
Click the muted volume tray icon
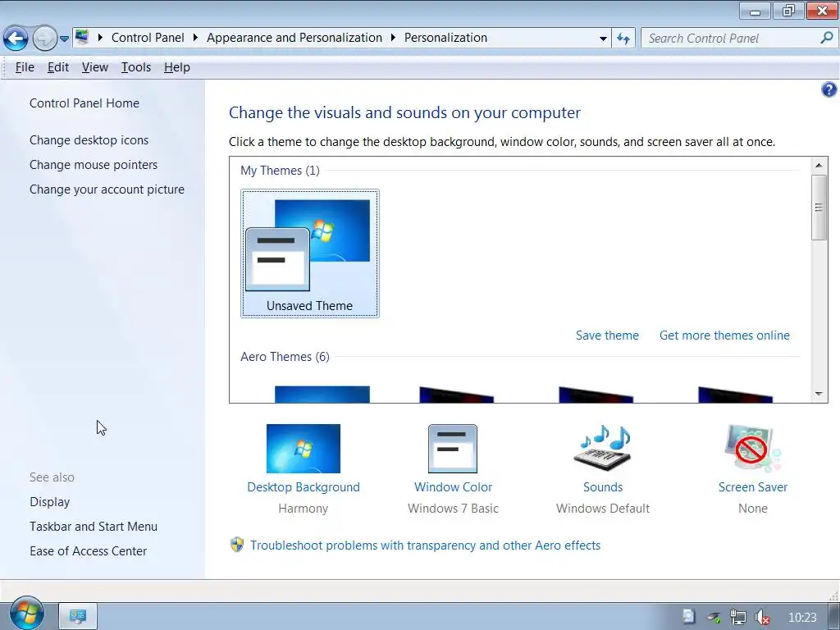(x=762, y=618)
